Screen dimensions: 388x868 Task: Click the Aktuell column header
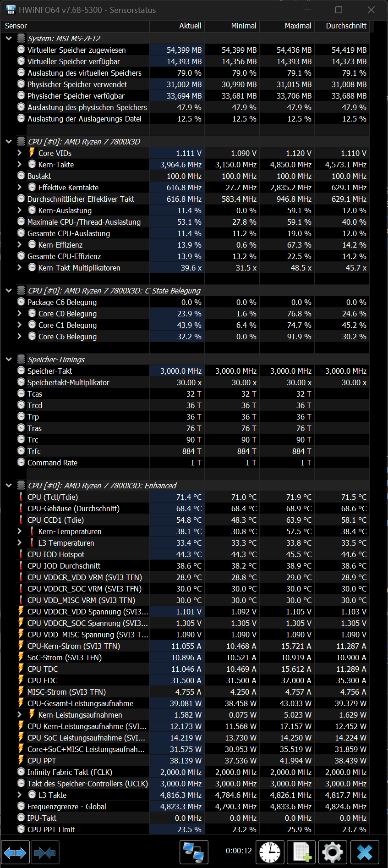(177, 26)
